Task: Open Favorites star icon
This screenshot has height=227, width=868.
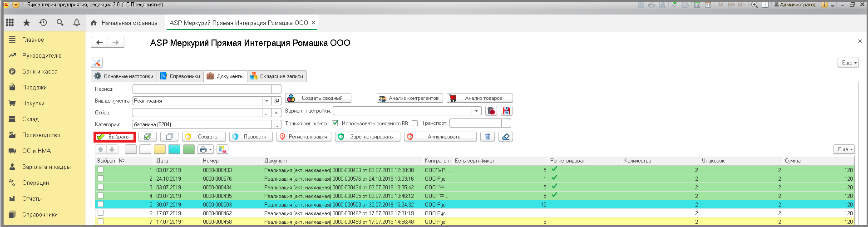Action: (26, 23)
